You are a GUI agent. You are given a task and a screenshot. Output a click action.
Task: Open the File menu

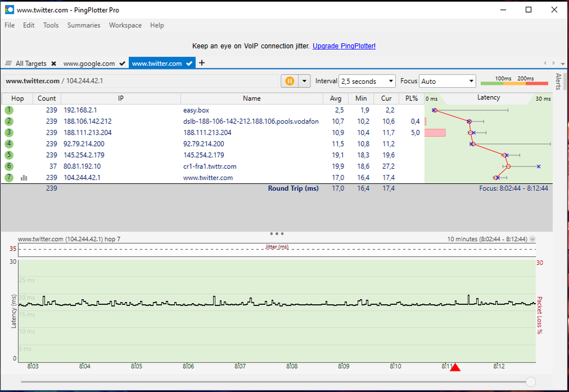click(x=10, y=25)
